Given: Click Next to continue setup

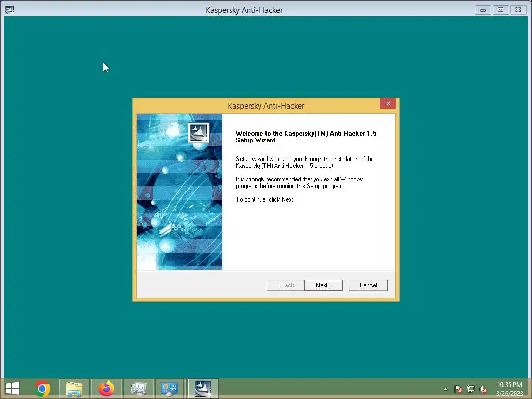Looking at the screenshot, I should 324,285.
